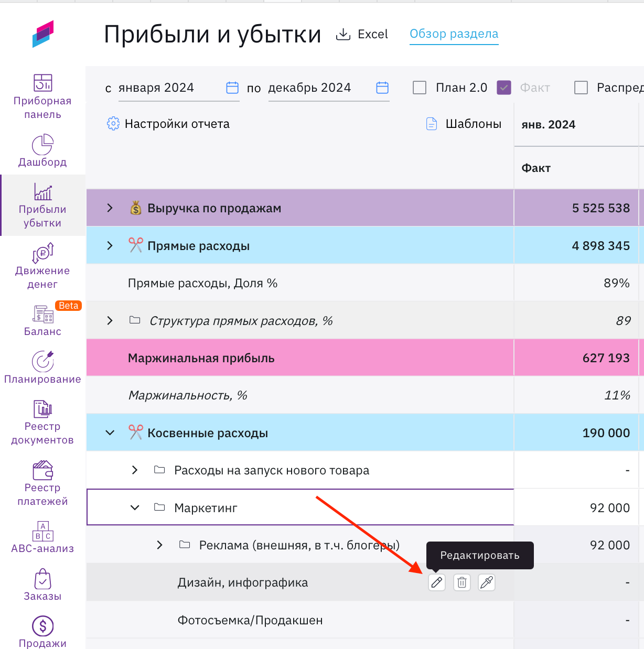The image size is (644, 649).
Task: Click the trash delete icon for Дизайн, инфографика
Action: point(461,582)
